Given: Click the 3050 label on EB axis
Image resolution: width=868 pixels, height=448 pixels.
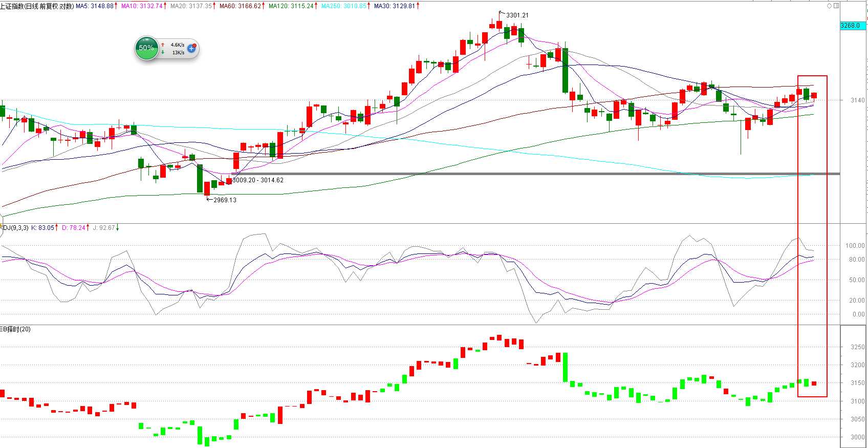Looking at the screenshot, I should pos(858,419).
